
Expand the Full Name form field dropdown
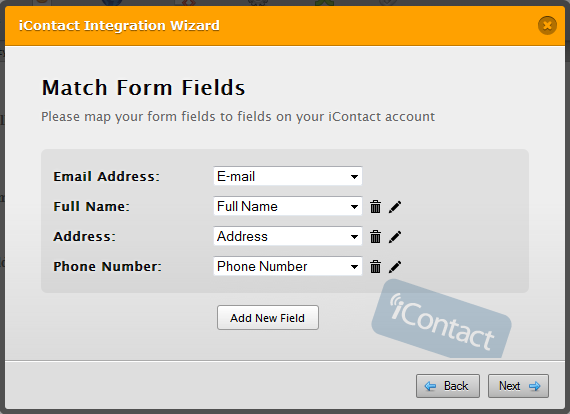(x=288, y=206)
